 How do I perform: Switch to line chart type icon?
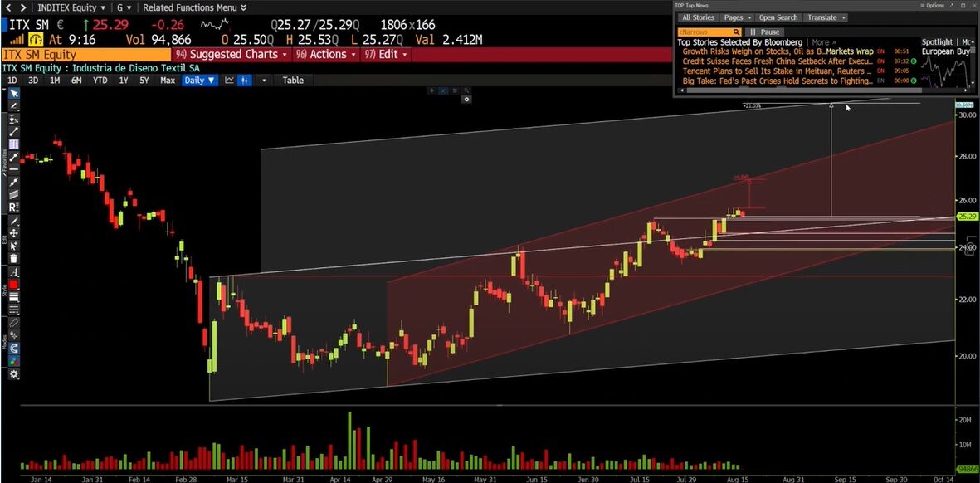(230, 80)
